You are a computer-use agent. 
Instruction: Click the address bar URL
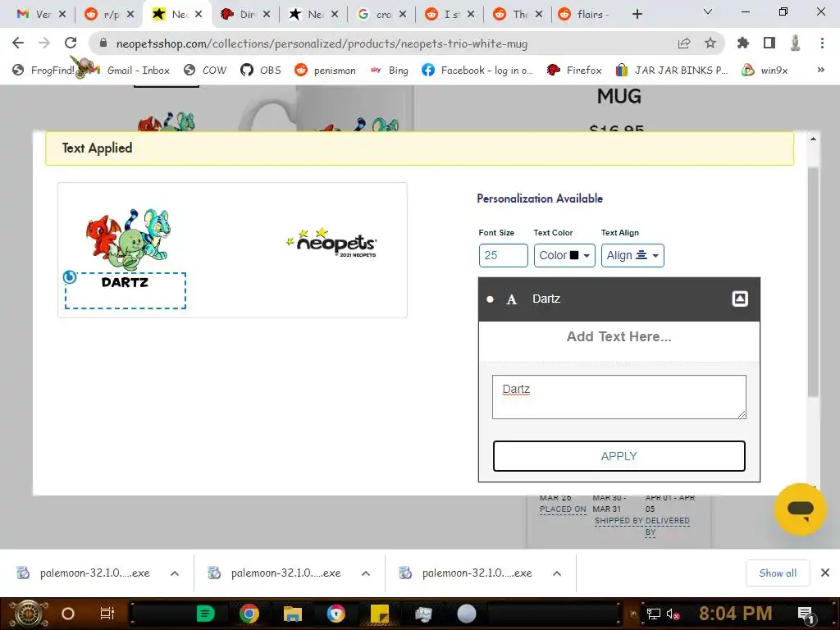point(322,43)
